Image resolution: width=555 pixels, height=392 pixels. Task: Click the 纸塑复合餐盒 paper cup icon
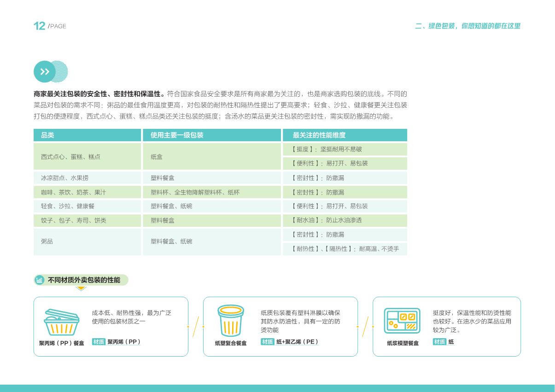(230, 321)
